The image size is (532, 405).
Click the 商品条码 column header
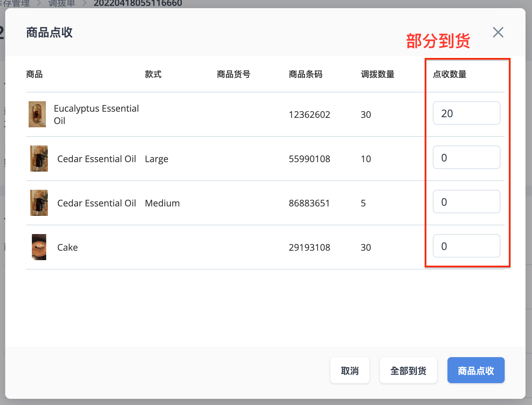click(x=305, y=74)
